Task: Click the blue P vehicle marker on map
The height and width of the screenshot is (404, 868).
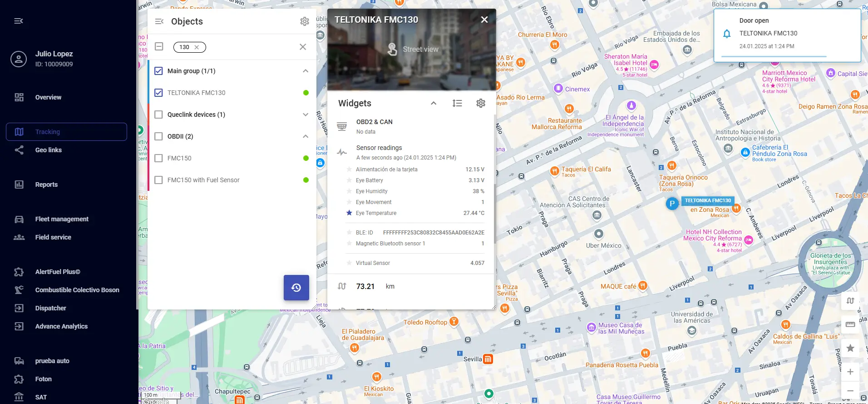Action: [672, 203]
